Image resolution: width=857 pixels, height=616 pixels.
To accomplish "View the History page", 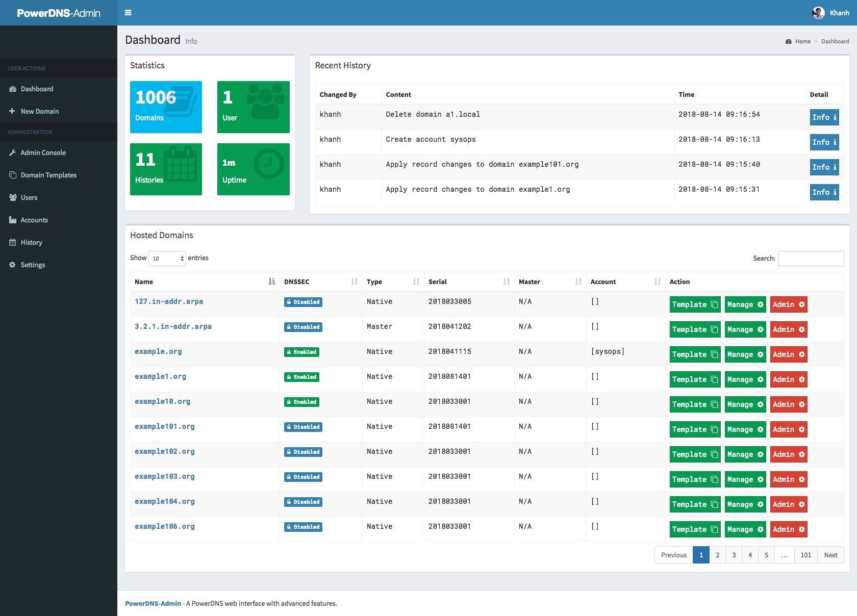I will [32, 242].
